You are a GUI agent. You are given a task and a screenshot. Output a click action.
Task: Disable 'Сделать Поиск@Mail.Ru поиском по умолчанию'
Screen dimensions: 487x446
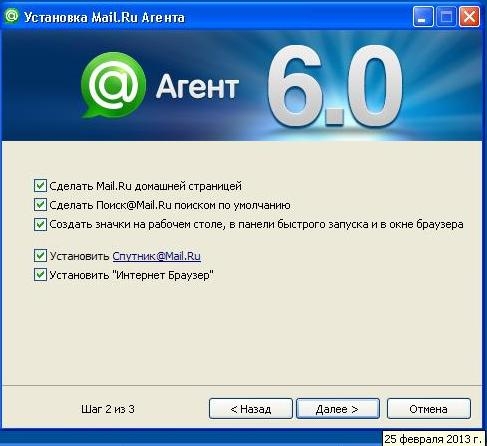(x=40, y=205)
